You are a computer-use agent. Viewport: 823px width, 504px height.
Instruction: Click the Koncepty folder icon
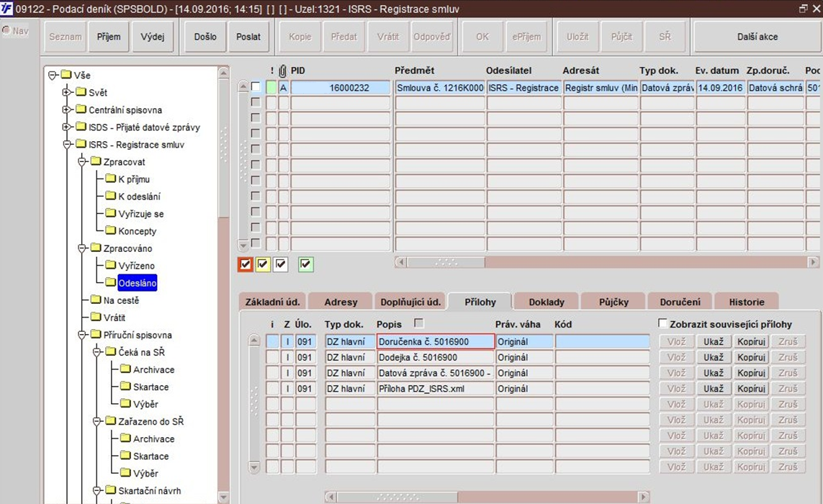(110, 230)
